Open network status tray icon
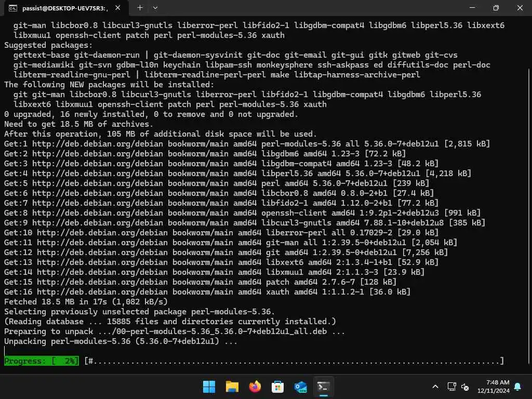 451,387
